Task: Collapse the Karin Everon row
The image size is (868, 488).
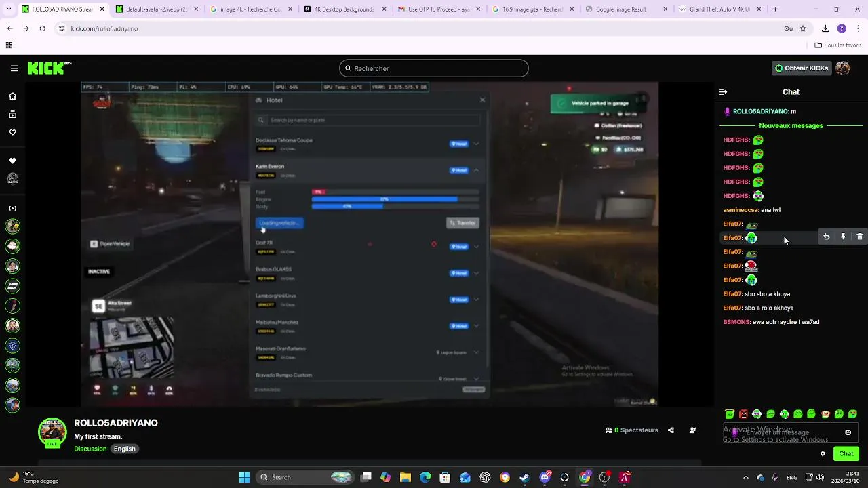Action: coord(476,170)
